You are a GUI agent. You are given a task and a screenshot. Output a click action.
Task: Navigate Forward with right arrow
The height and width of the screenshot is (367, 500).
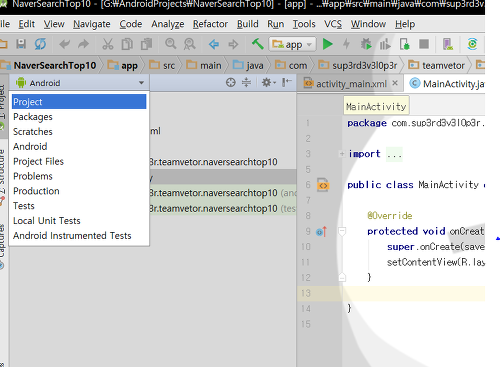pos(233,44)
